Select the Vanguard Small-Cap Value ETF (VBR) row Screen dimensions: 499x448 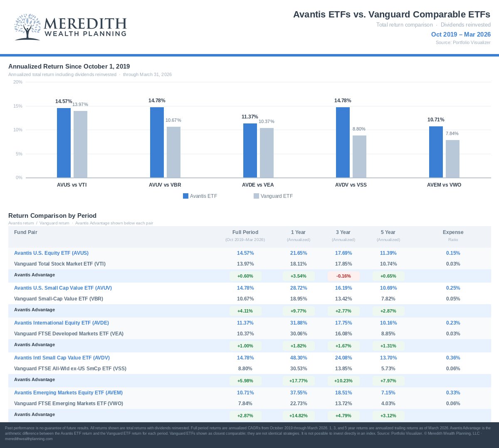(249, 299)
